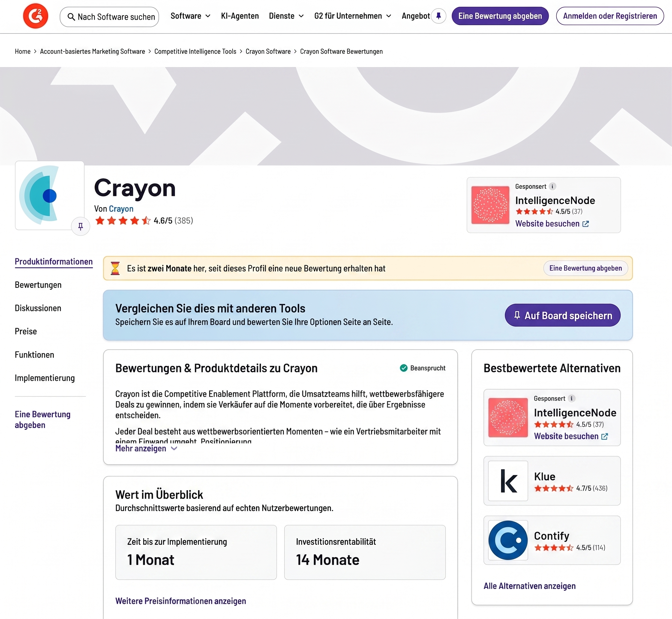This screenshot has width=672, height=619.
Task: Click Alle Alternativen anzeigen link
Action: coord(530,586)
